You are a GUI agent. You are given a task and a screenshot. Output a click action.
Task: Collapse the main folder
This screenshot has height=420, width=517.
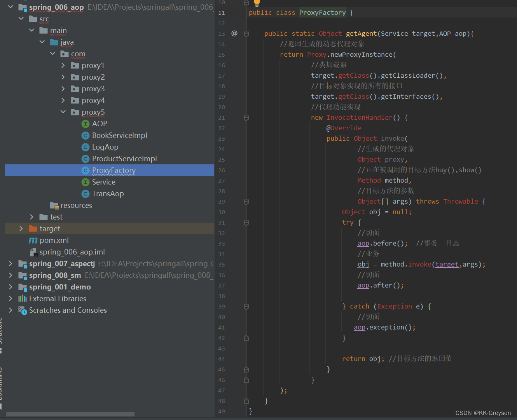[31, 30]
